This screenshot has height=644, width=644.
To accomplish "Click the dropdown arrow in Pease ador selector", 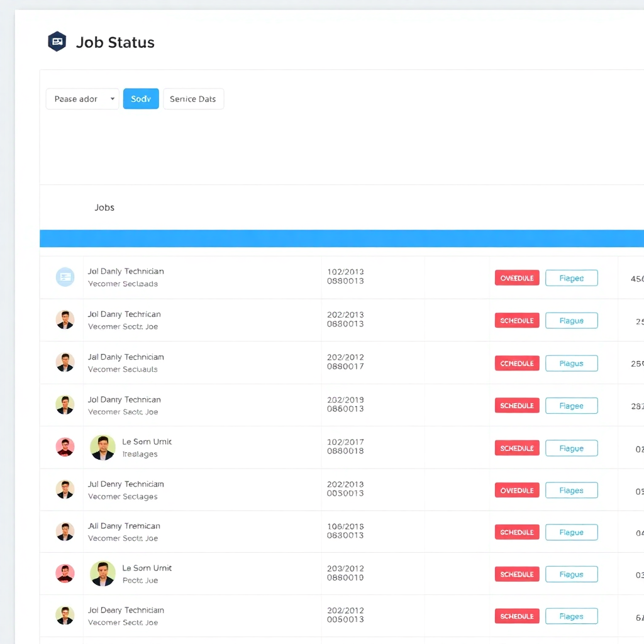I will (x=112, y=99).
